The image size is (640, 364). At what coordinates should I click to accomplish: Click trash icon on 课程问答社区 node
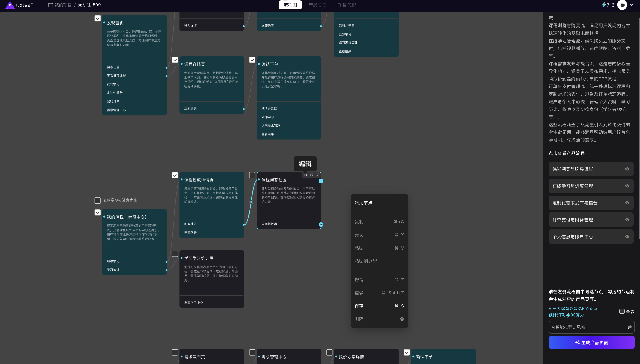click(318, 175)
